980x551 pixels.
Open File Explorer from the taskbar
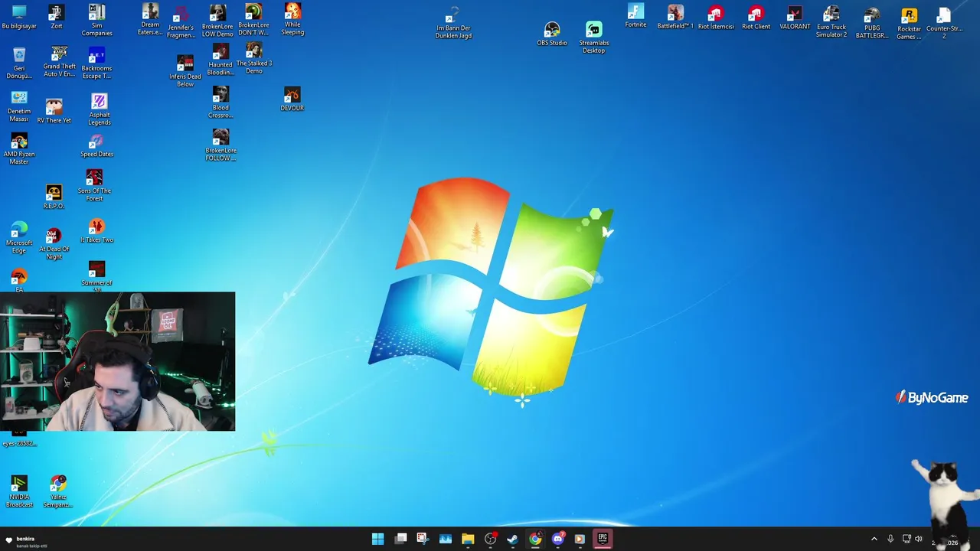coord(468,539)
